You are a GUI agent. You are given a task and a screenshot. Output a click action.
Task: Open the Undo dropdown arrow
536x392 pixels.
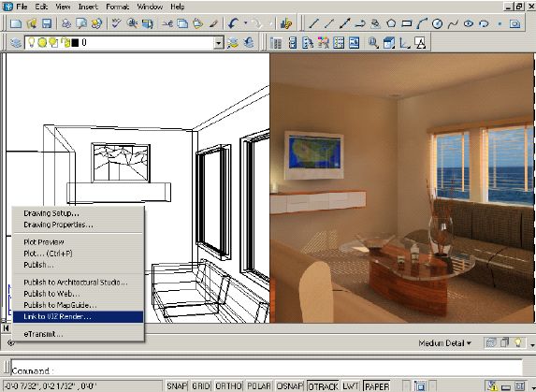245,23
